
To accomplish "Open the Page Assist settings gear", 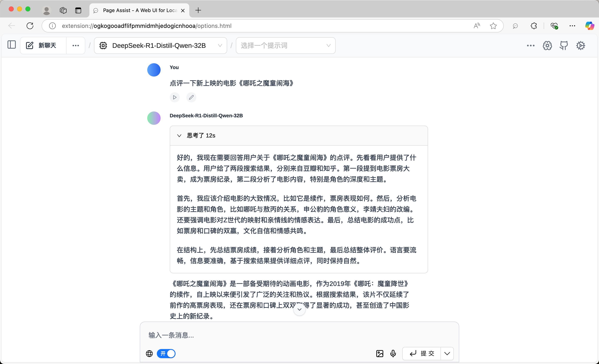I will 580,46.
